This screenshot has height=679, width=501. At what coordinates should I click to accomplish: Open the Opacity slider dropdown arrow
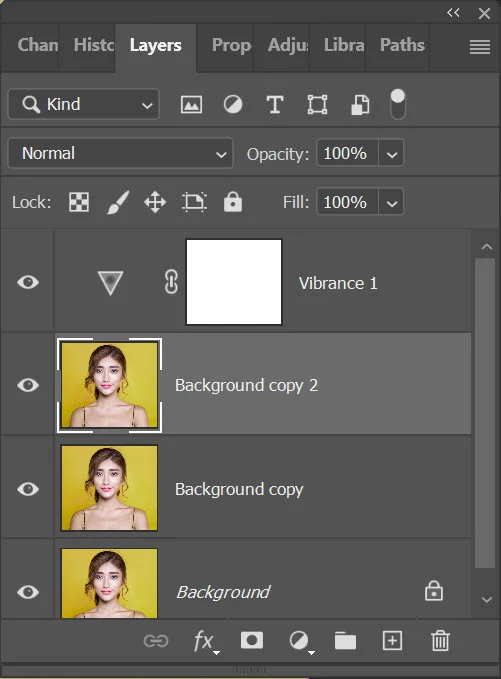pyautogui.click(x=391, y=153)
